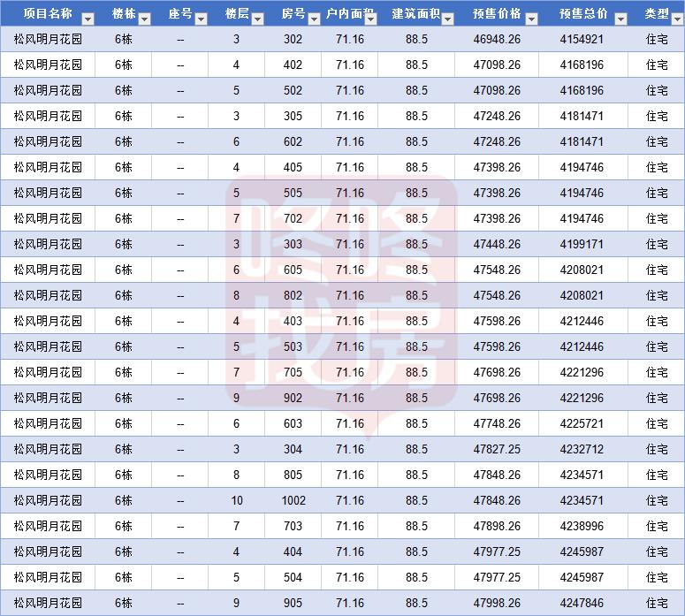Click the total price cell 4247846

tap(582, 603)
